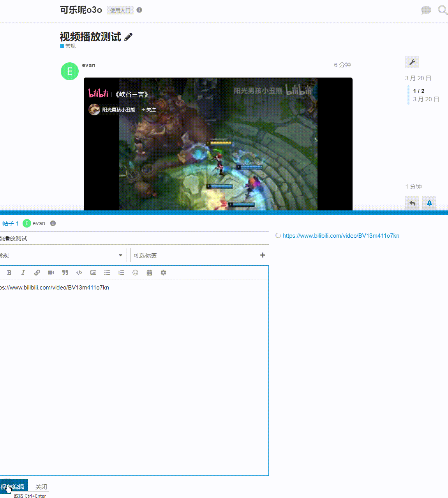Edit the topic title with the pencil icon
The image size is (448, 498).
click(x=129, y=37)
